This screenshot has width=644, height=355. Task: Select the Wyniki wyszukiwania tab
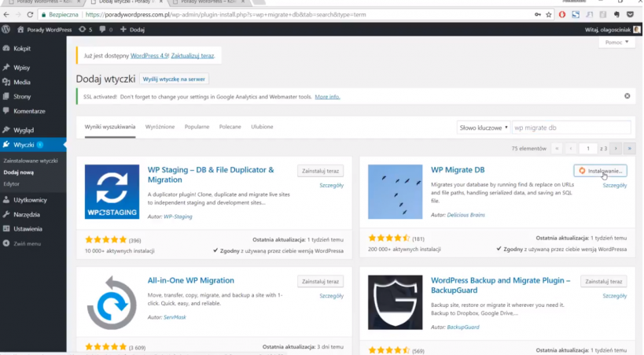pos(109,127)
